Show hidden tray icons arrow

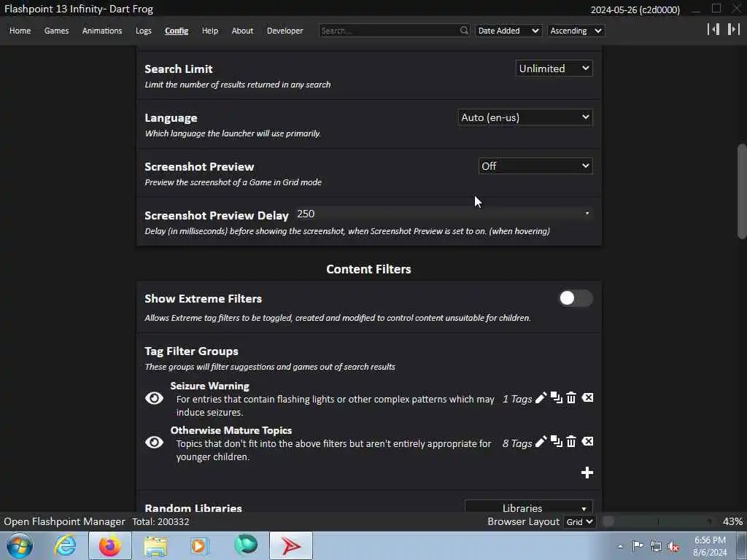(x=620, y=546)
